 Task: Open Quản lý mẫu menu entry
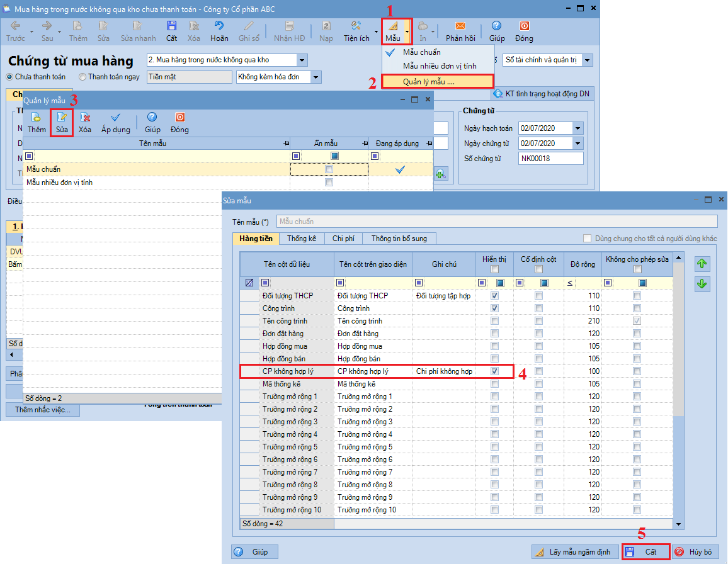tap(437, 82)
